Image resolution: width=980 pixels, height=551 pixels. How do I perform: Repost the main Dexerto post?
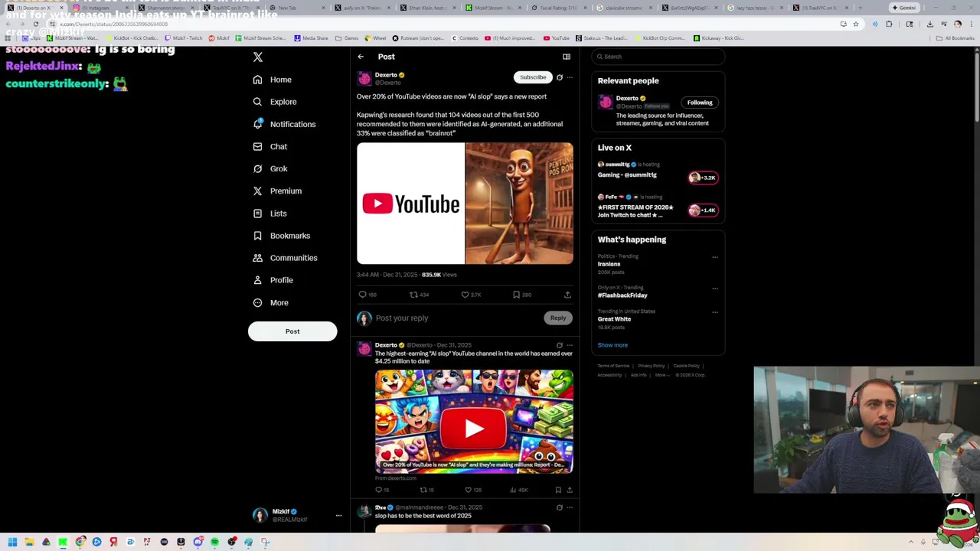point(413,295)
